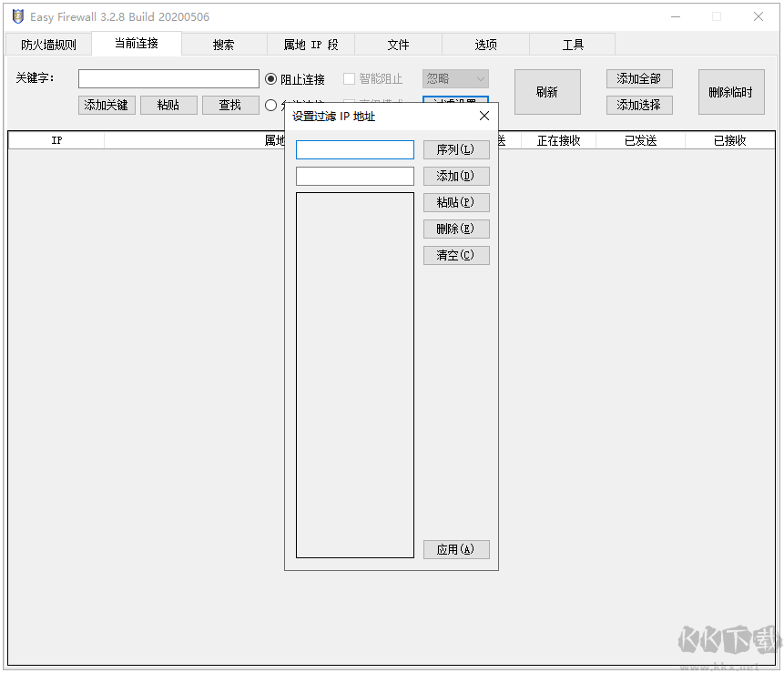The image size is (784, 673).
Task: Open the 忽略 dropdown
Action: (455, 78)
